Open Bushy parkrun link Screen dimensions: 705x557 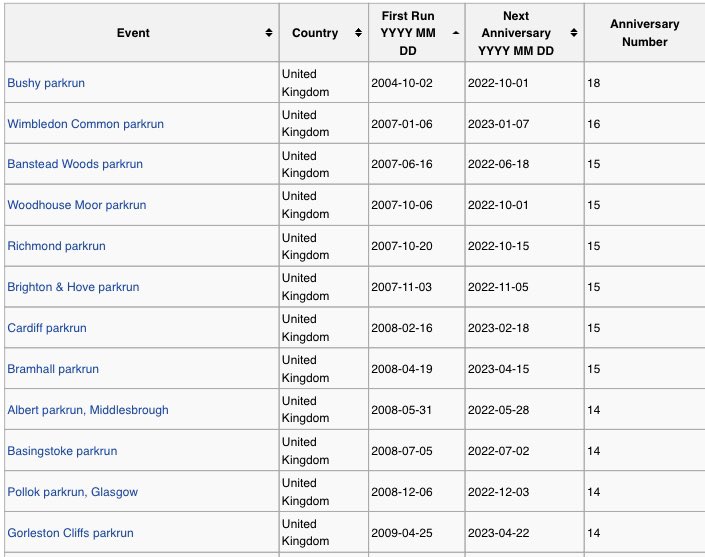(x=46, y=83)
